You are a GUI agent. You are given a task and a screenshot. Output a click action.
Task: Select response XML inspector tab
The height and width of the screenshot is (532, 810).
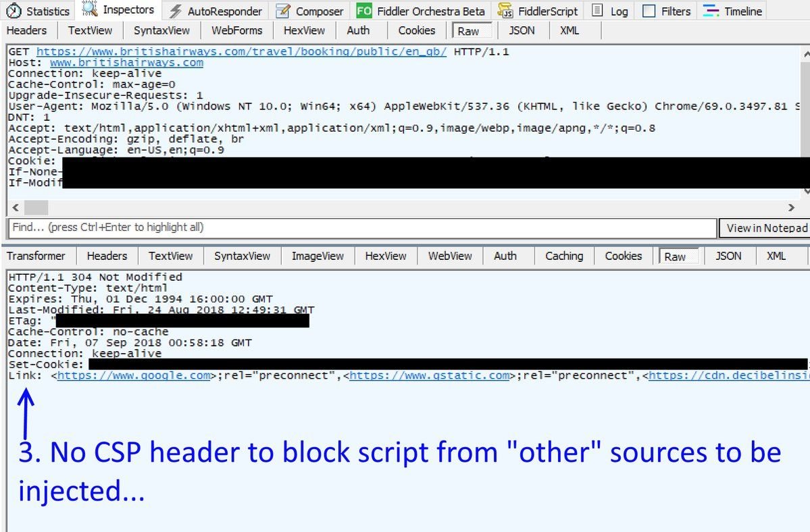pos(776,256)
